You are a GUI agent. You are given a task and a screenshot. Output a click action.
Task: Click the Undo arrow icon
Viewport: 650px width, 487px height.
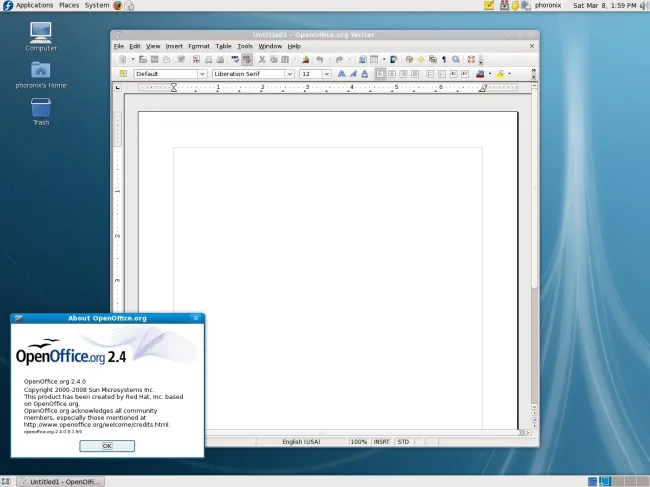[320, 60]
